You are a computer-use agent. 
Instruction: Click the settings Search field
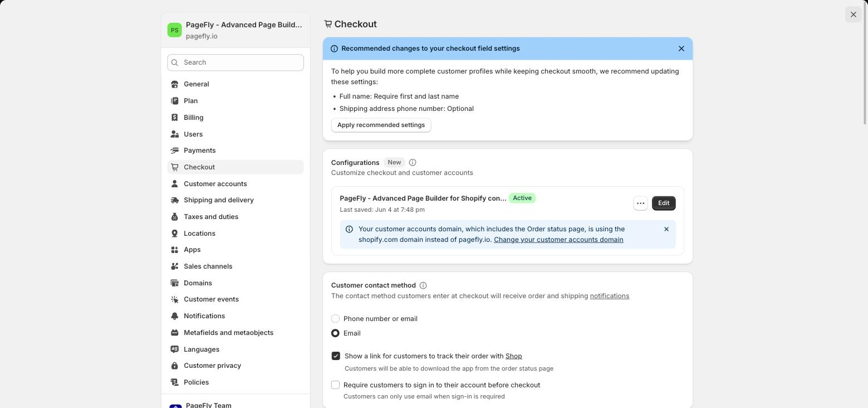236,62
